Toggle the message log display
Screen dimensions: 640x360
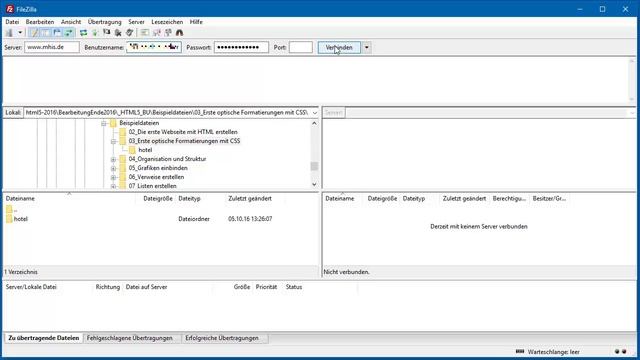coord(35,33)
